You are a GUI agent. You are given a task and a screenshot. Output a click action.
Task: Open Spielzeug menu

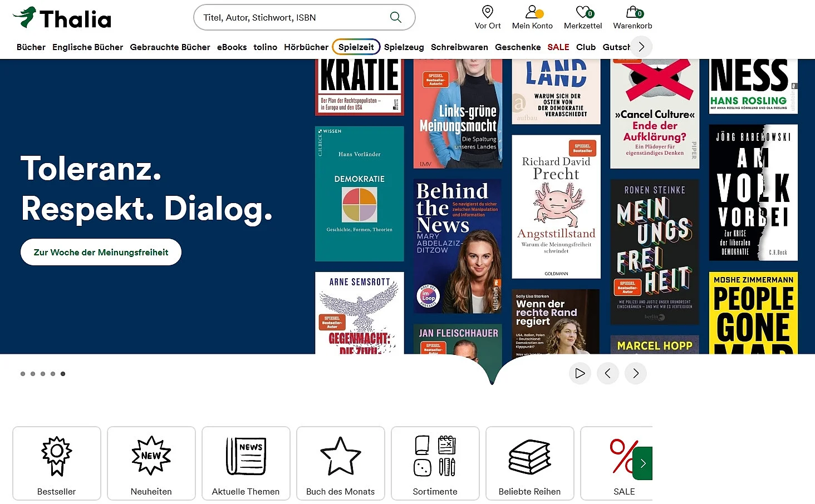click(404, 47)
